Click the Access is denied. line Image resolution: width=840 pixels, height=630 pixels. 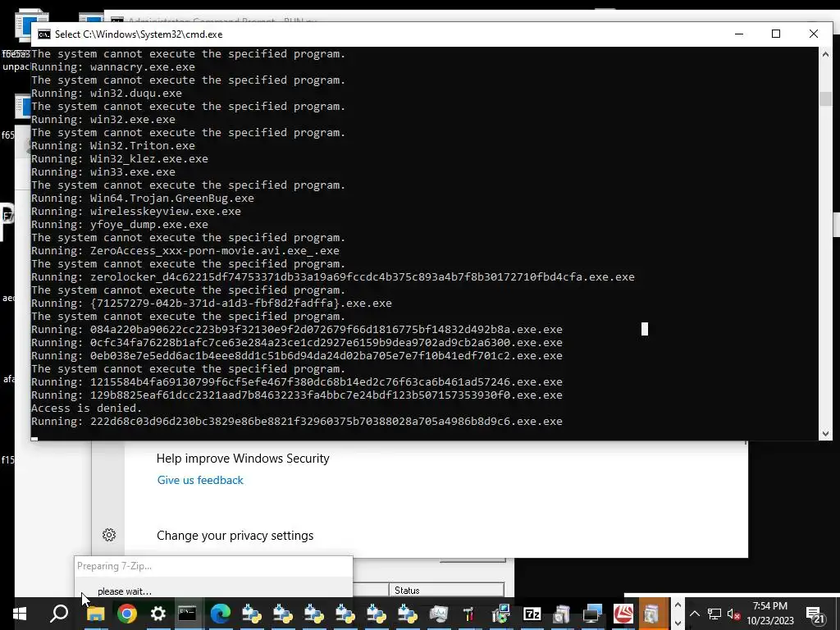point(87,409)
